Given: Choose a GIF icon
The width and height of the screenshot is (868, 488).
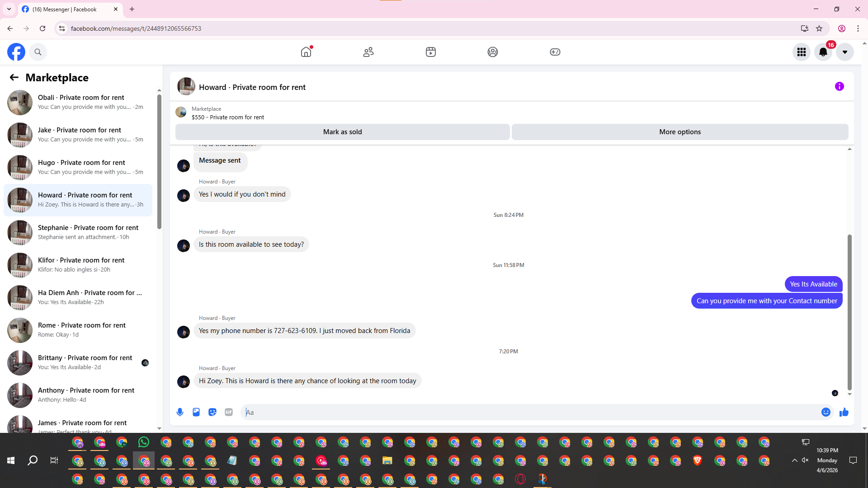Looking at the screenshot, I should coord(229,412).
